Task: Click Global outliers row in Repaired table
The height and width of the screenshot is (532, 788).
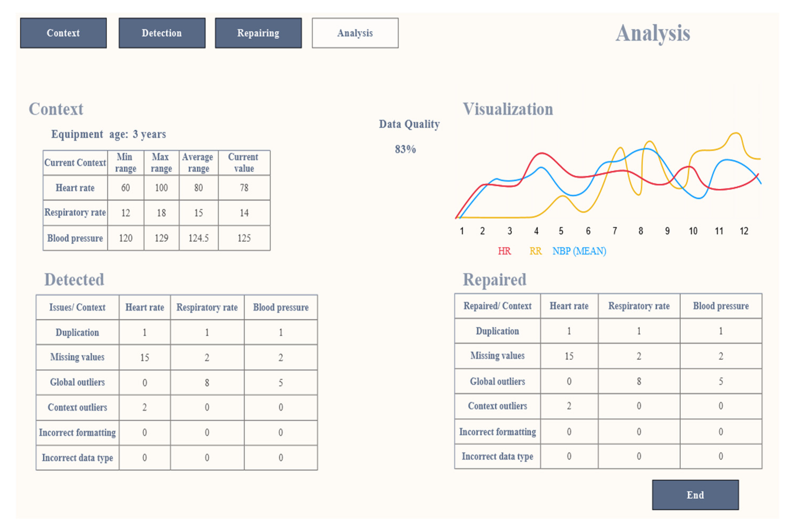Action: (x=497, y=382)
